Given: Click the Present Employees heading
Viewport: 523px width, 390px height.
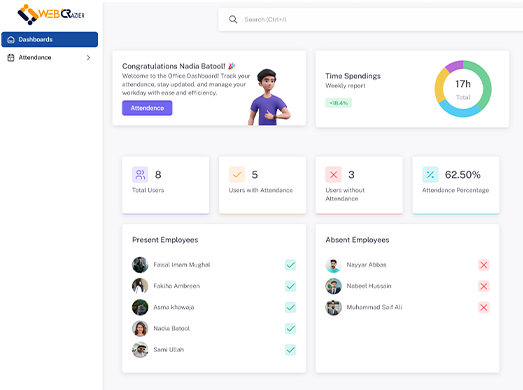Looking at the screenshot, I should point(165,240).
